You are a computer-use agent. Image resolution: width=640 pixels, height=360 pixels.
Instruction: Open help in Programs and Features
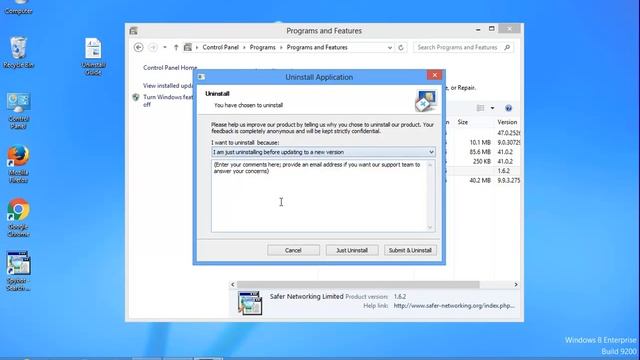pos(508,108)
